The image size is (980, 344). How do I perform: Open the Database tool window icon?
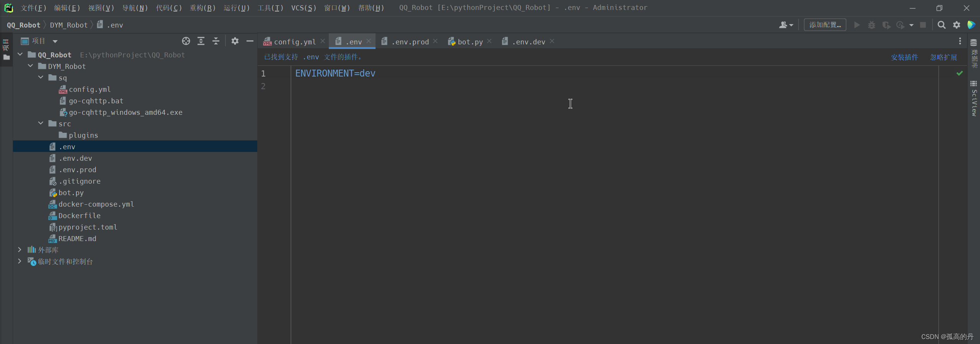974,54
